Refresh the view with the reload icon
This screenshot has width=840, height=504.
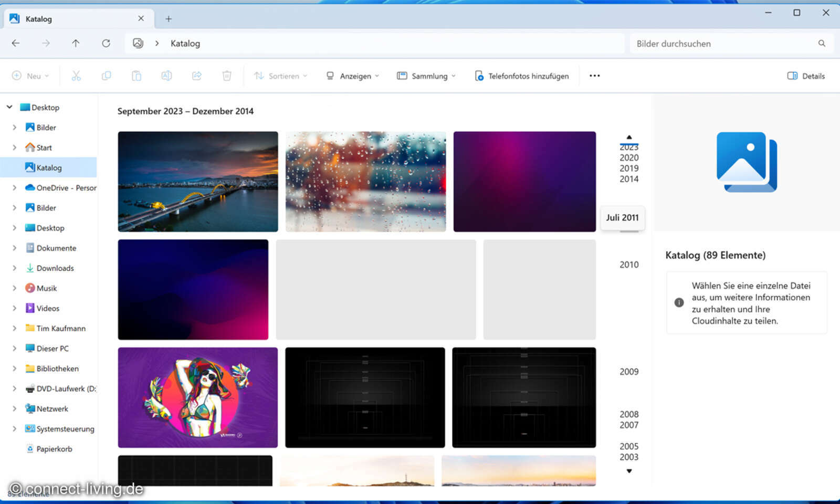pyautogui.click(x=106, y=43)
